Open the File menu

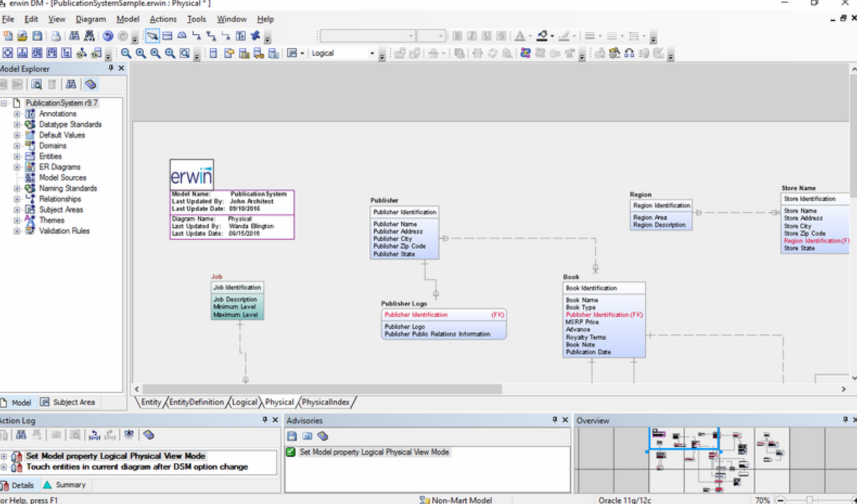pos(8,19)
